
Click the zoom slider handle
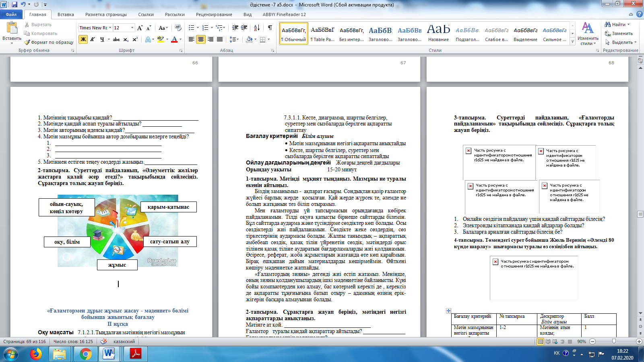click(614, 341)
